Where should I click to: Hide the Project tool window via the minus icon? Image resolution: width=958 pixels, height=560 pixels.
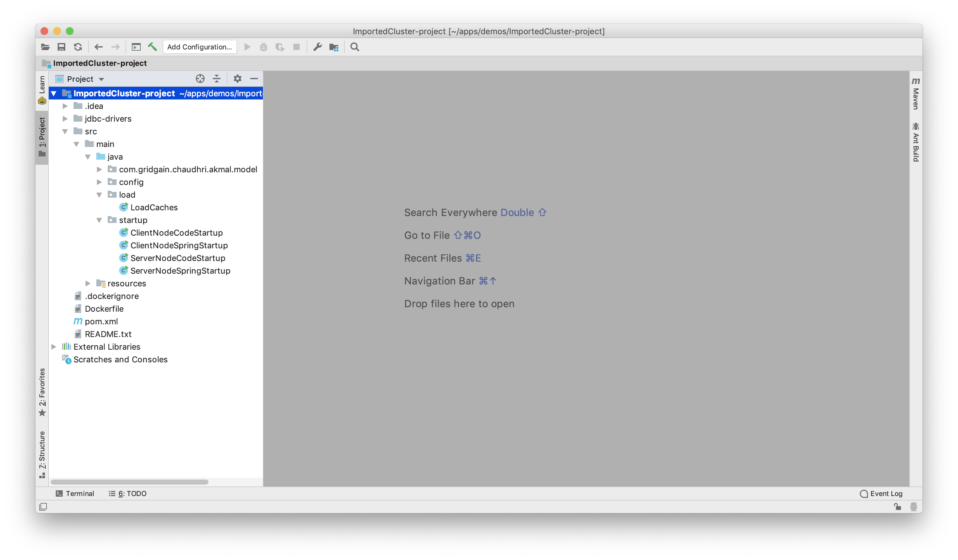pyautogui.click(x=254, y=79)
